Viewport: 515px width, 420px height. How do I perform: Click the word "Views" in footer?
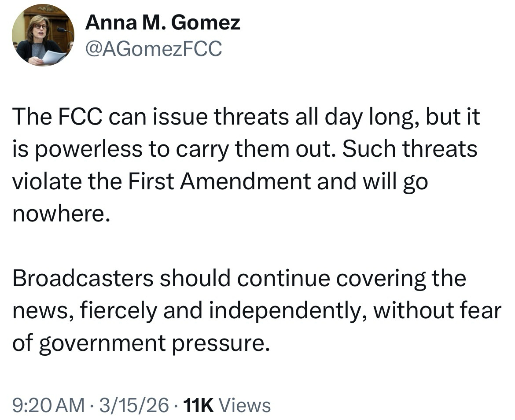(244, 405)
